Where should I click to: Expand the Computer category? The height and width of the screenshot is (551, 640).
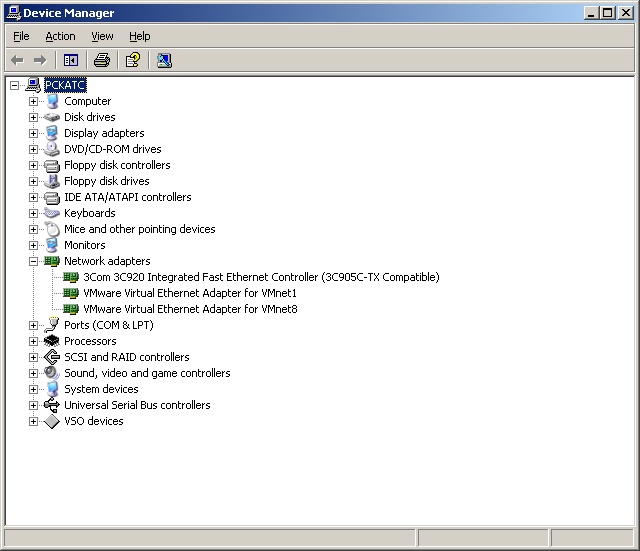tap(33, 101)
